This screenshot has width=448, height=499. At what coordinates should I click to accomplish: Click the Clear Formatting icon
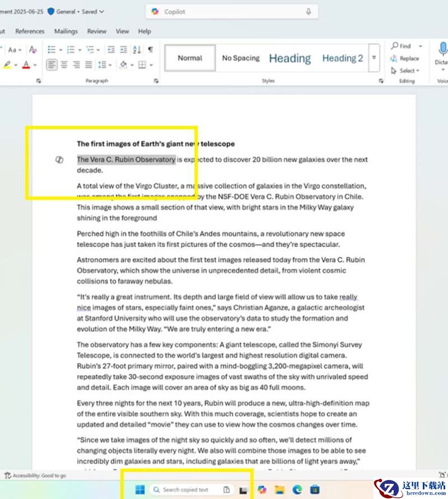click(x=32, y=50)
